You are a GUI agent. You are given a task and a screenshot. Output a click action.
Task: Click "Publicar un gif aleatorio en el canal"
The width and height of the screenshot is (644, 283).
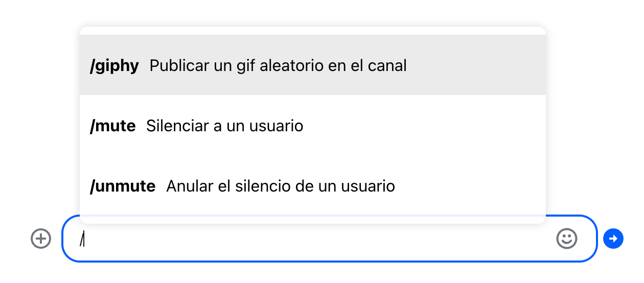coord(278,65)
